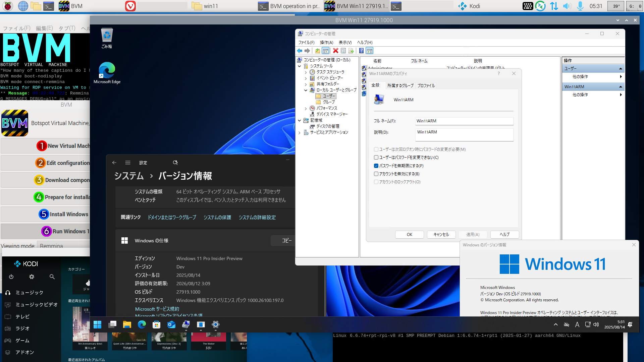
Task: Click the search icon in Settings header
Action: (175, 163)
